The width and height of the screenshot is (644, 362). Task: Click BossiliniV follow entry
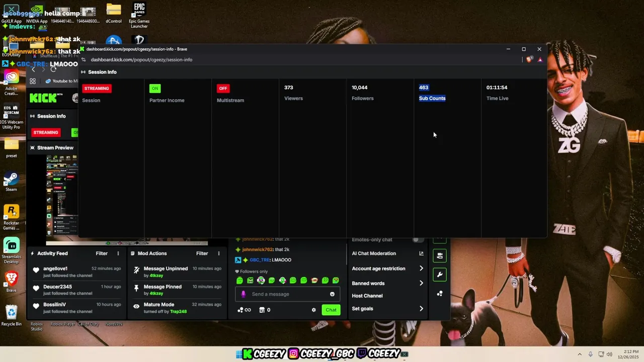click(x=76, y=308)
